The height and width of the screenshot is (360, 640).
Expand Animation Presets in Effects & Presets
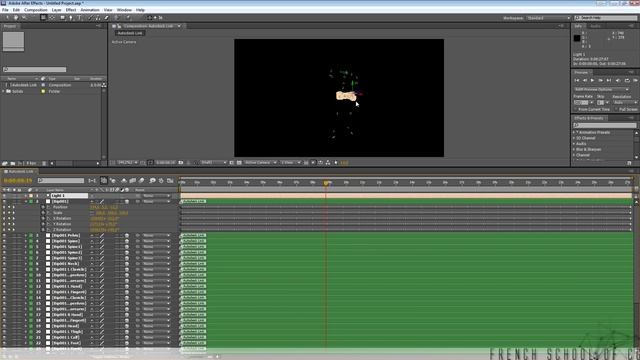574,132
